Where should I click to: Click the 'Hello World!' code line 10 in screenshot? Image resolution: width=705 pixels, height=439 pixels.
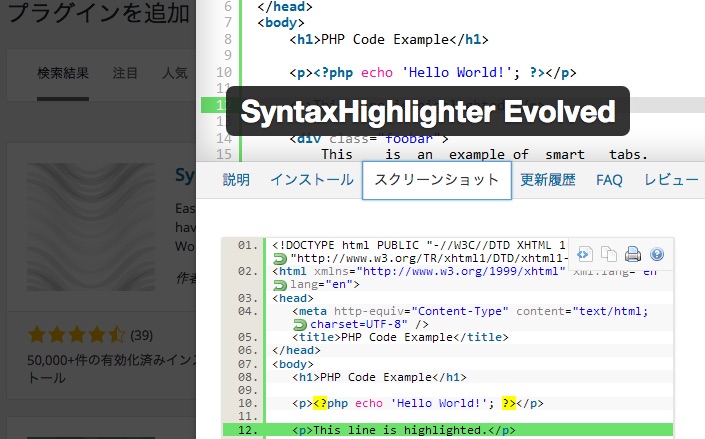tap(418, 403)
